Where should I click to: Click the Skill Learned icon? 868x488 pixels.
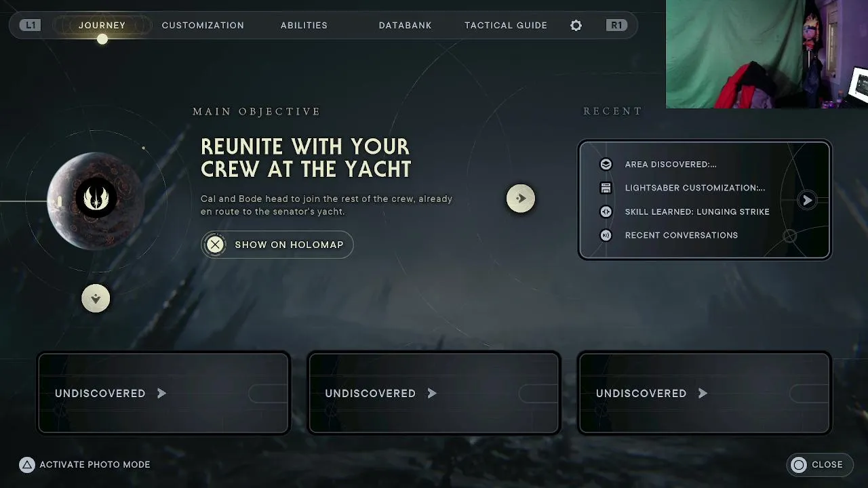(x=606, y=211)
